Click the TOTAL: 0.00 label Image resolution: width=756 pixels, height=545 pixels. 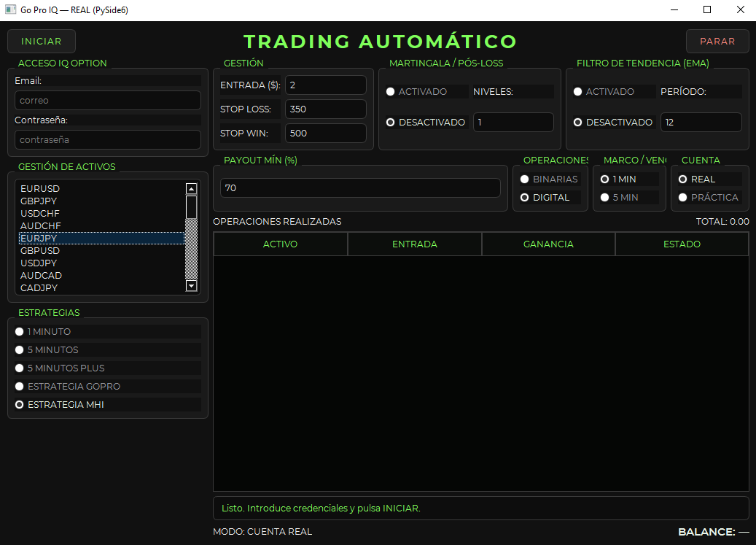[722, 222]
